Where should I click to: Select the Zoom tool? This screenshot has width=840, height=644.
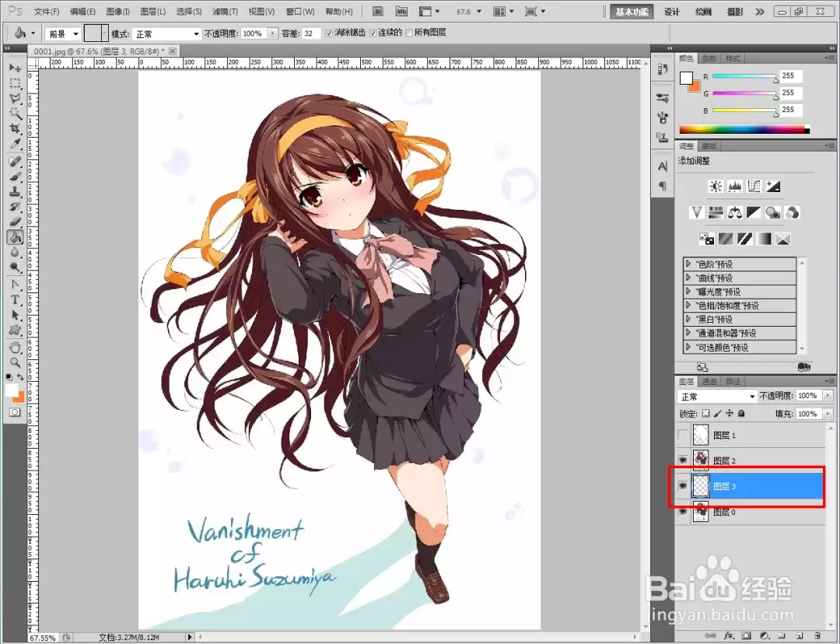(15, 362)
